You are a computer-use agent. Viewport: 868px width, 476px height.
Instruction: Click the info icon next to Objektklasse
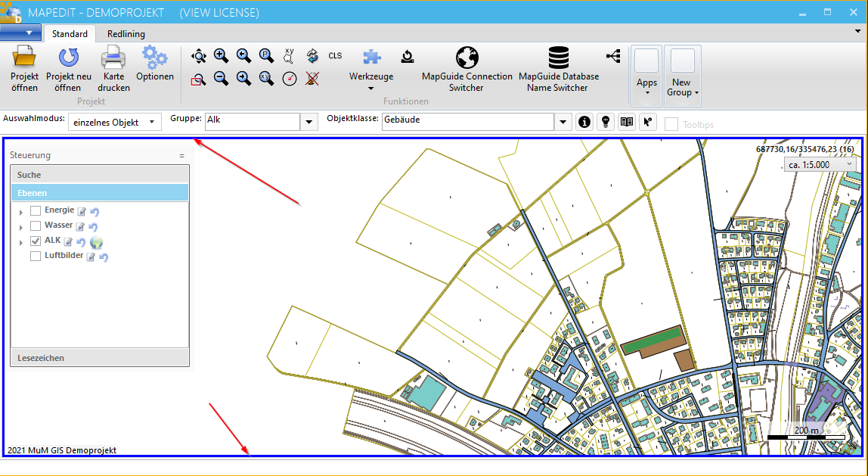[584, 122]
